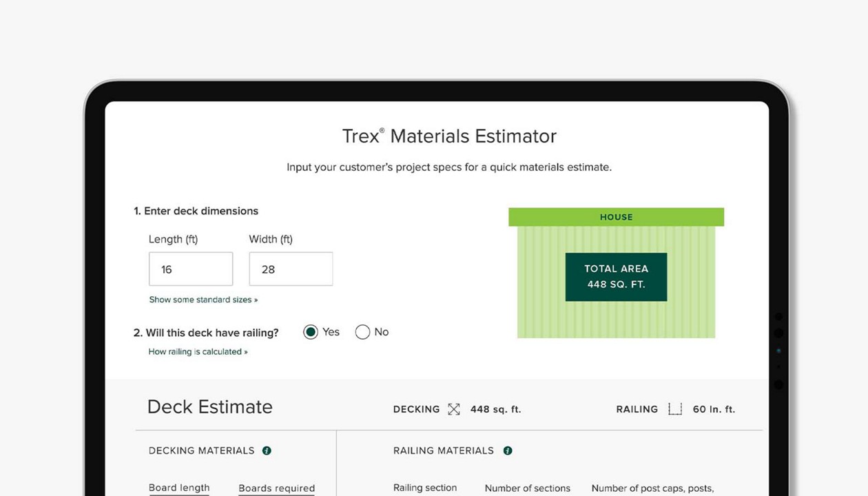Click the railing linear feet icon
Screen dimensions: 868x496
point(675,409)
